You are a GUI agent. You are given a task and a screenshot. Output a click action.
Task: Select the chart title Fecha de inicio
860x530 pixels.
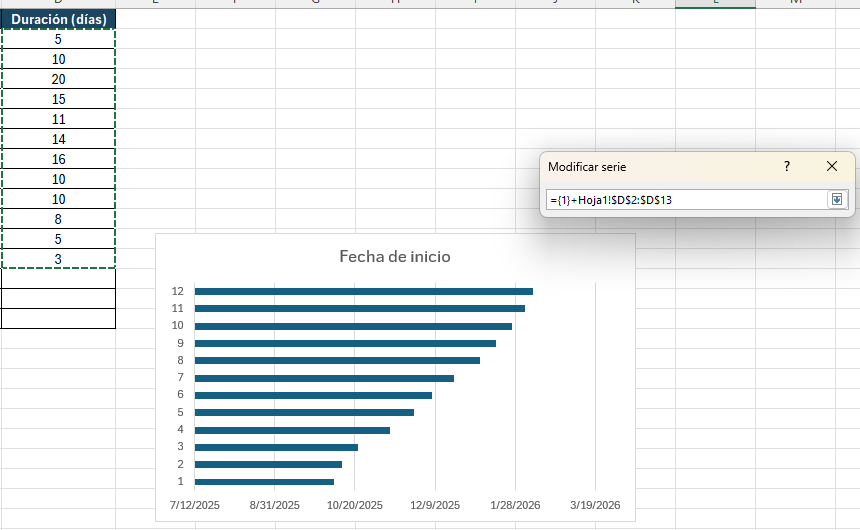click(395, 257)
